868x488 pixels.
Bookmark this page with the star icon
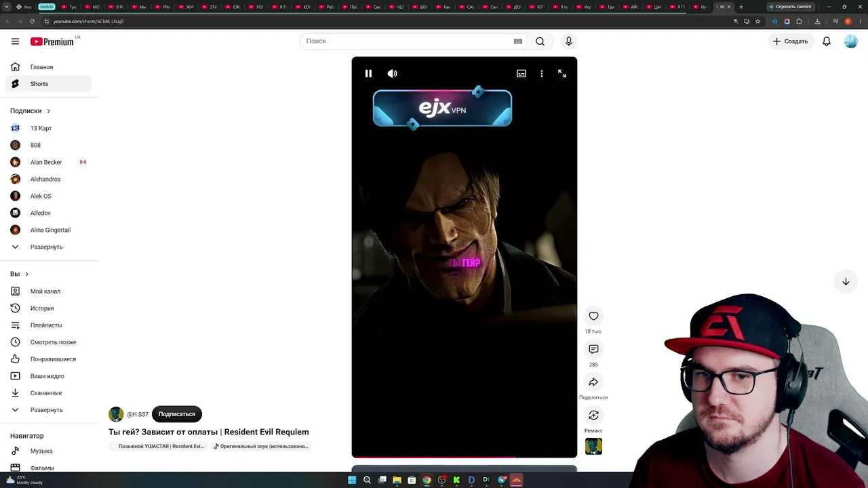click(x=757, y=21)
